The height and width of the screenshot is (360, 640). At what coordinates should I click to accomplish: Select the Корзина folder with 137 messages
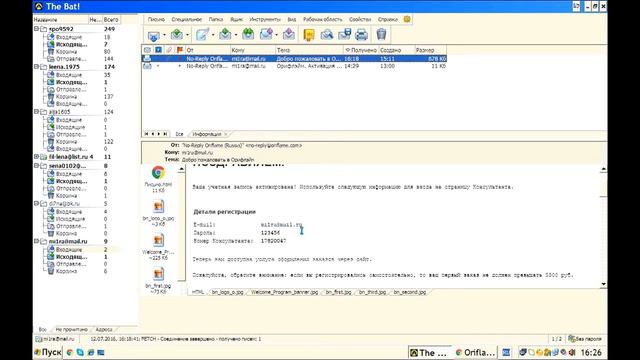coord(67,97)
